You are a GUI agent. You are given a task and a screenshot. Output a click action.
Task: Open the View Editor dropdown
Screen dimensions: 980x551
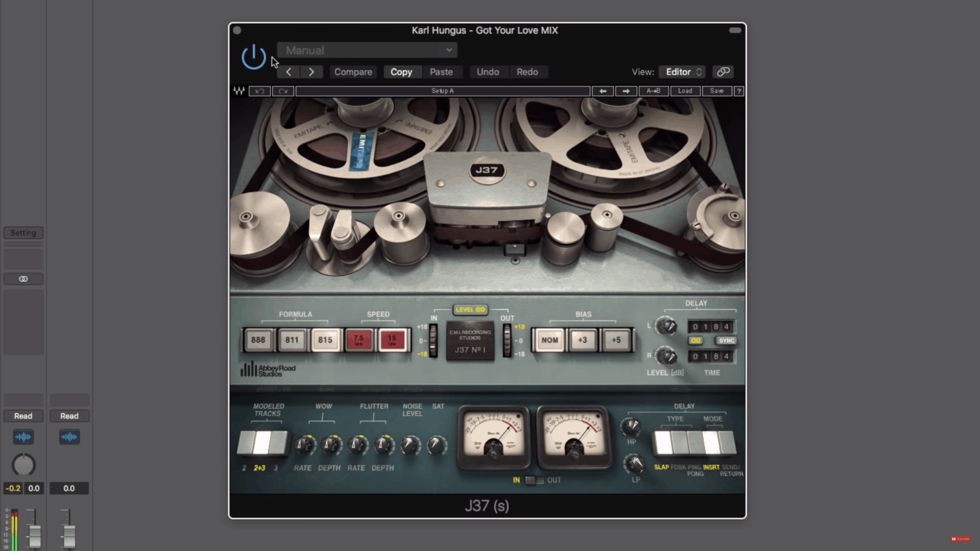pyautogui.click(x=682, y=72)
